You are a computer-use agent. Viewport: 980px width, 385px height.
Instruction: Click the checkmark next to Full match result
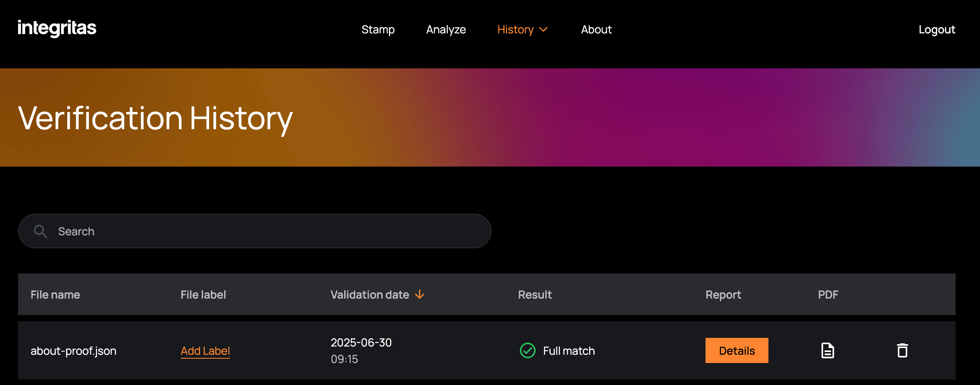click(527, 350)
